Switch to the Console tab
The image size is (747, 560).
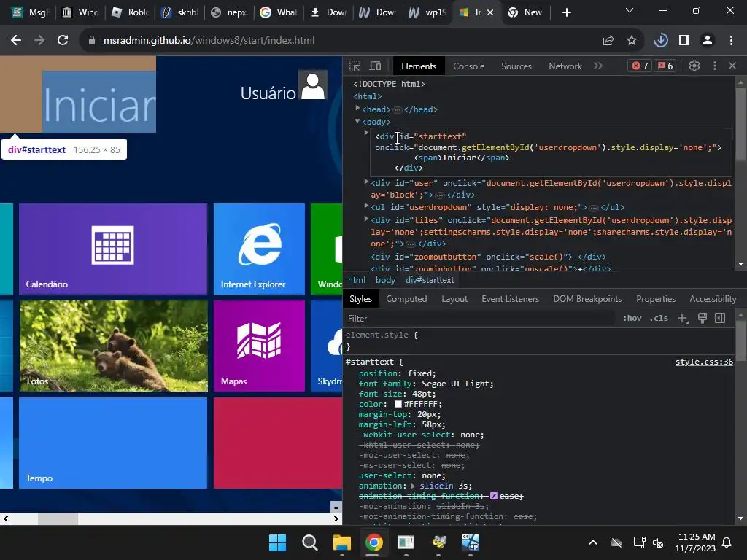pos(468,66)
